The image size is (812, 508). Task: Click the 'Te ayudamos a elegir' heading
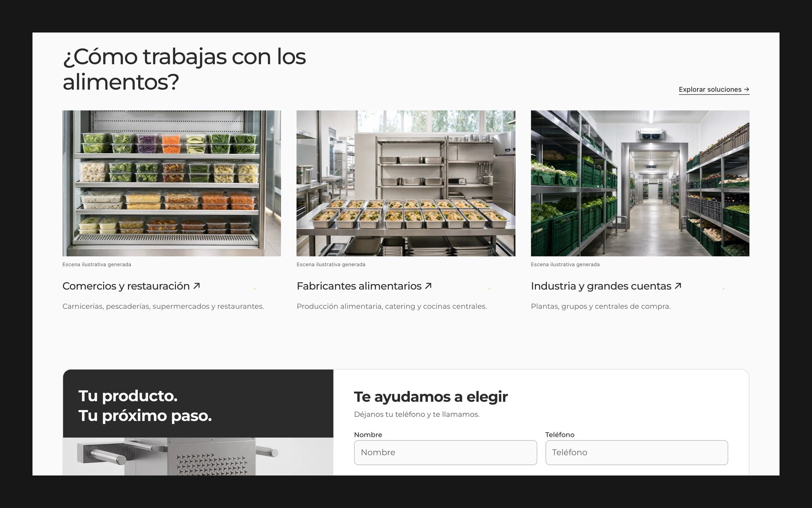[x=431, y=397]
